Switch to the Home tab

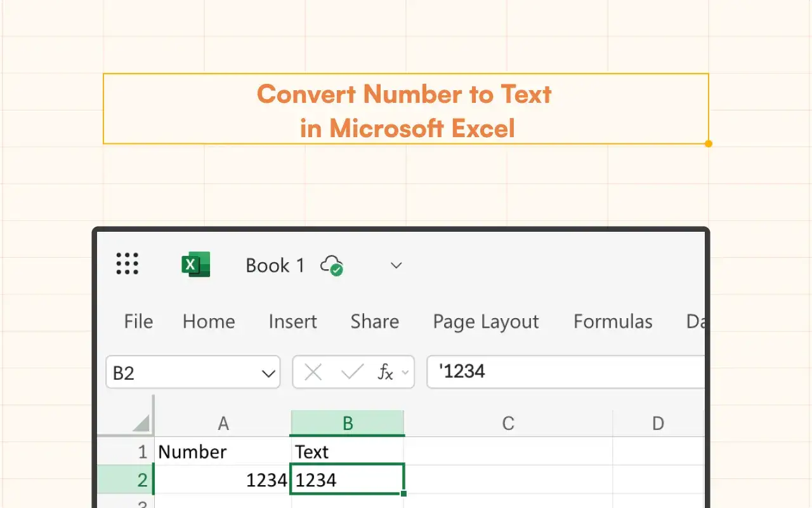[x=209, y=321]
